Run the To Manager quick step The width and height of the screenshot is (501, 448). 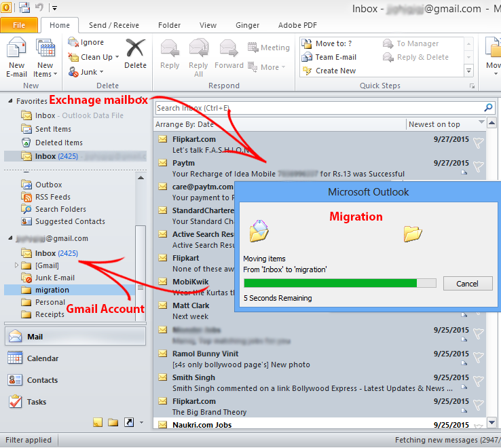click(411, 43)
